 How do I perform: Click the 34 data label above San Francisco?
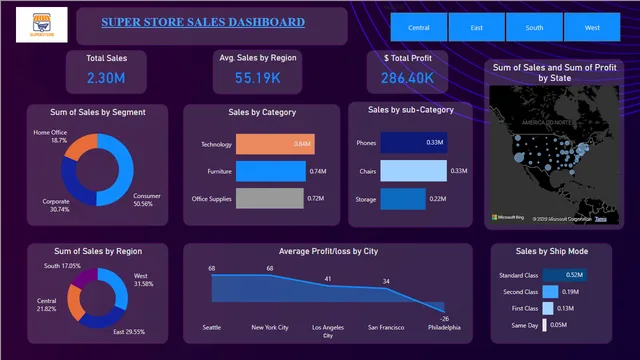pos(386,281)
